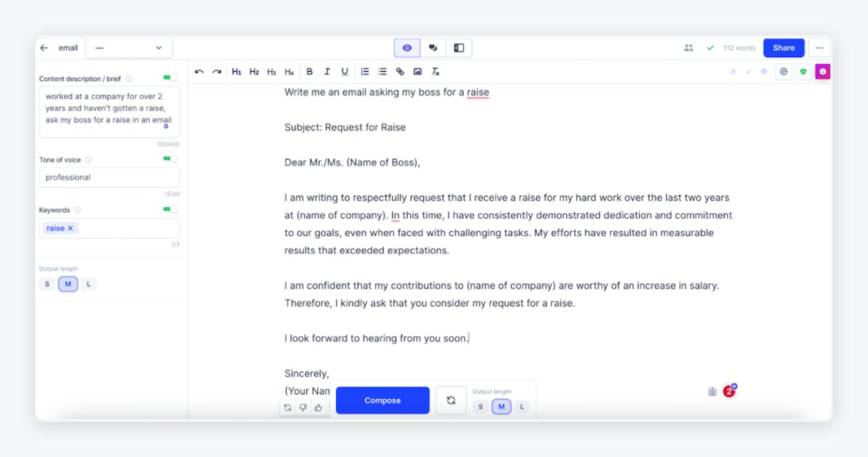Click the I look forward to hearing line
Viewport: 868px width, 457px height.
click(x=377, y=339)
